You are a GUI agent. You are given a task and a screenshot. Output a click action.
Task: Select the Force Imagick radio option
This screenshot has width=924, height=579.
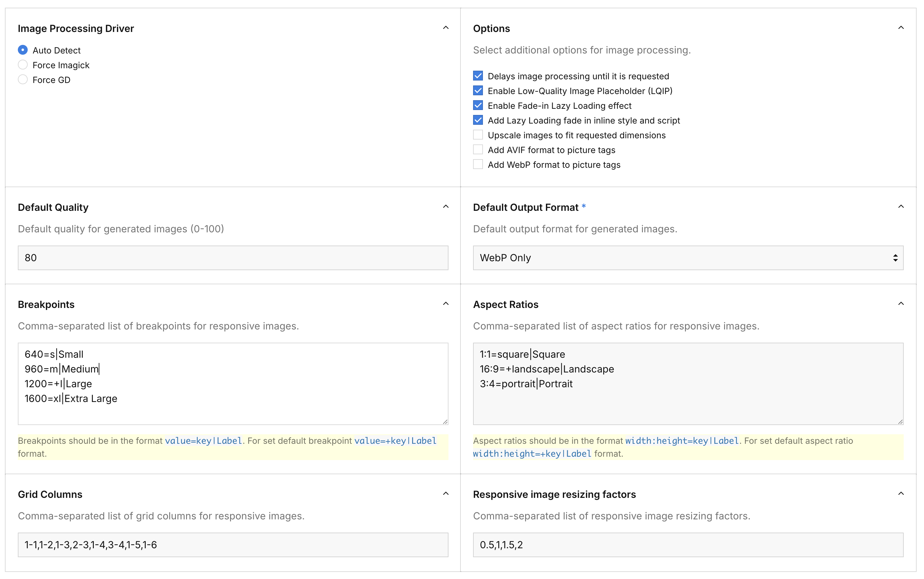click(x=23, y=65)
